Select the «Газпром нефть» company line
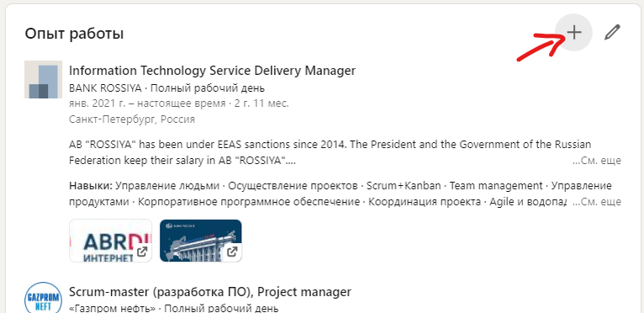 point(174,309)
